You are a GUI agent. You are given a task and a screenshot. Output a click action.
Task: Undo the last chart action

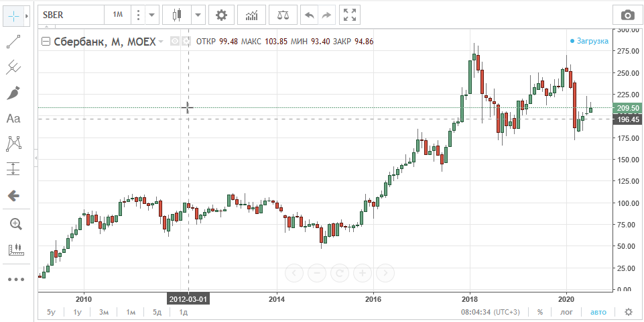[x=310, y=15]
